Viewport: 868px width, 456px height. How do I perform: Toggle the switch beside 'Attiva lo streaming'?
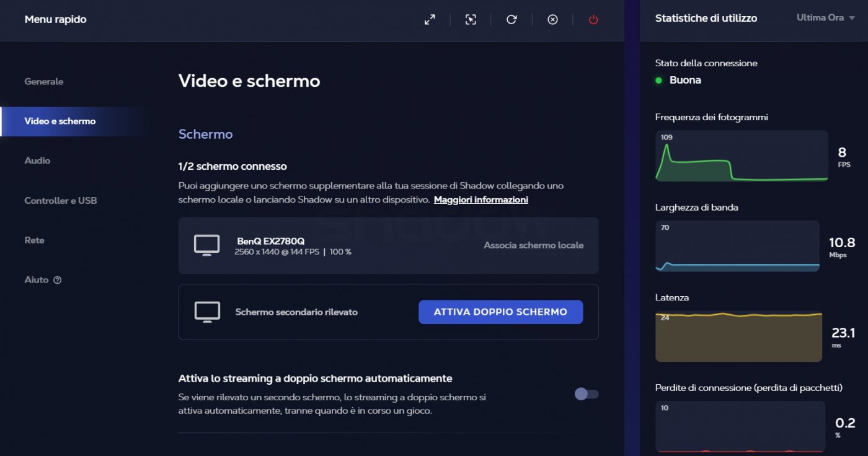click(586, 394)
